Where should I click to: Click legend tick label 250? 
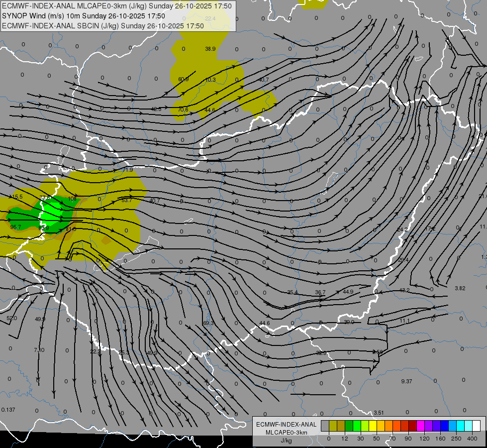coord(456,439)
